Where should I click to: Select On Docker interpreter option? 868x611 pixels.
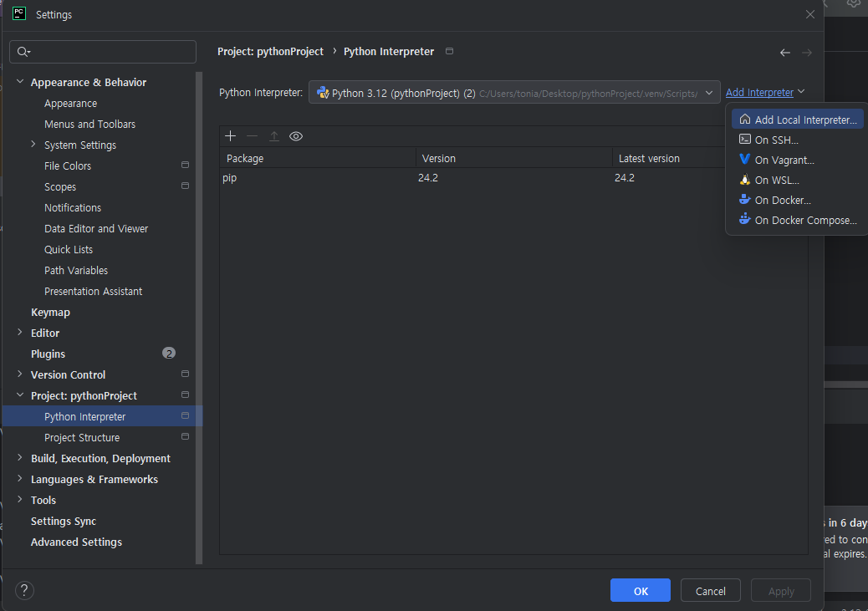click(797, 200)
